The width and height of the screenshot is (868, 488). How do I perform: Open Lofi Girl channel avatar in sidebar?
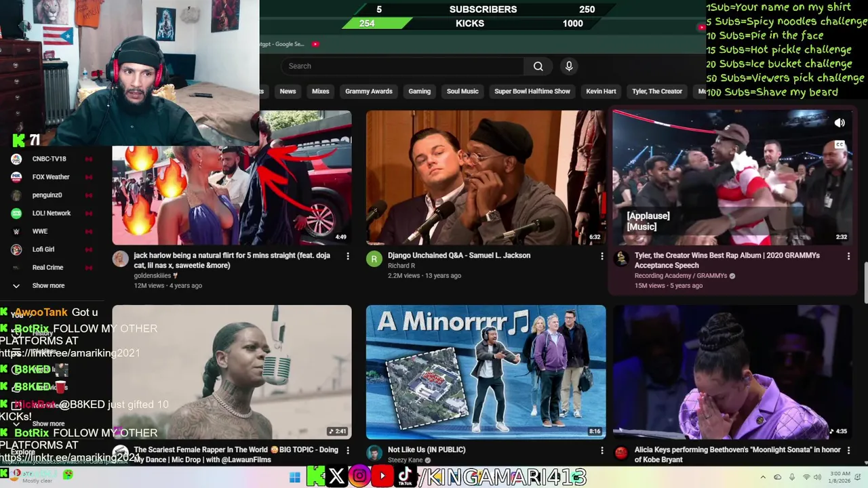click(16, 249)
